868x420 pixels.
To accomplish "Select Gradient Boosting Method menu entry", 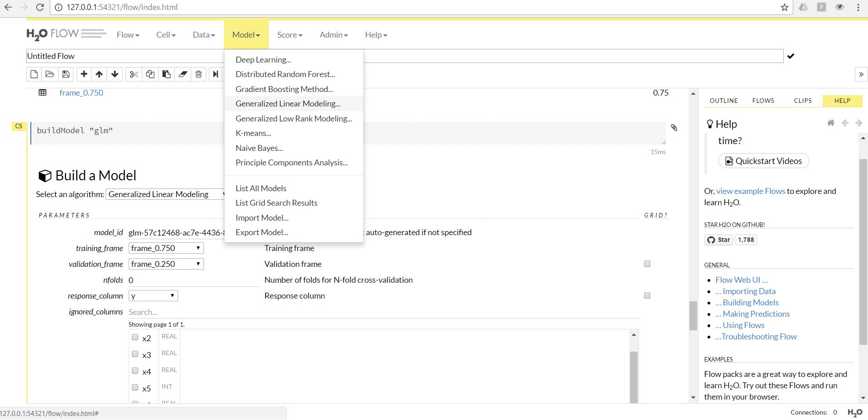I will point(284,89).
